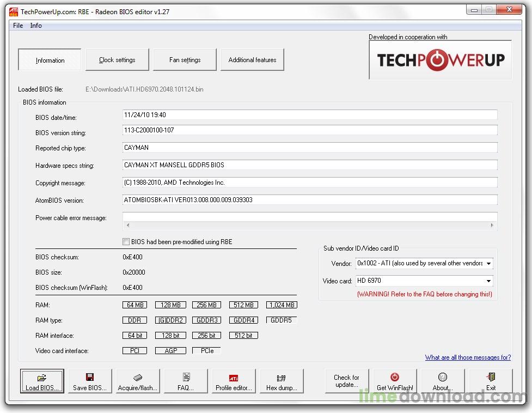Switch to the Clock settings tab
The image size is (532, 413).
click(117, 60)
